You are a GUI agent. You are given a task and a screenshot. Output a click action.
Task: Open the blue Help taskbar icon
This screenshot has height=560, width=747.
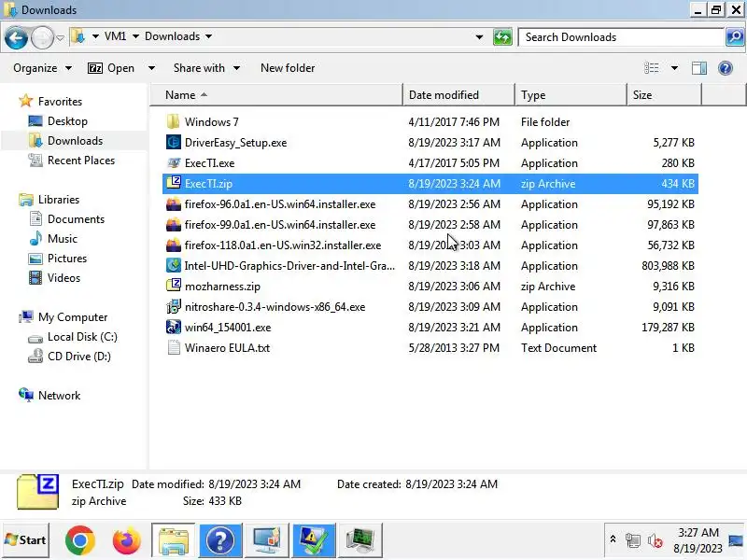[220, 540]
